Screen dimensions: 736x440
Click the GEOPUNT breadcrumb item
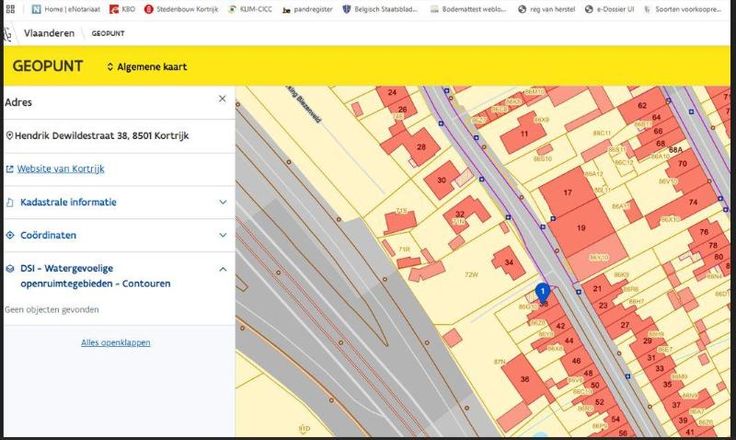(108, 33)
